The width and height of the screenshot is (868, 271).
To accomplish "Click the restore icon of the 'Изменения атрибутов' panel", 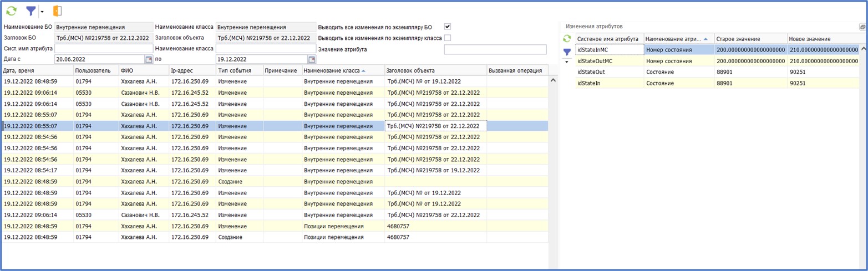I will (862, 27).
